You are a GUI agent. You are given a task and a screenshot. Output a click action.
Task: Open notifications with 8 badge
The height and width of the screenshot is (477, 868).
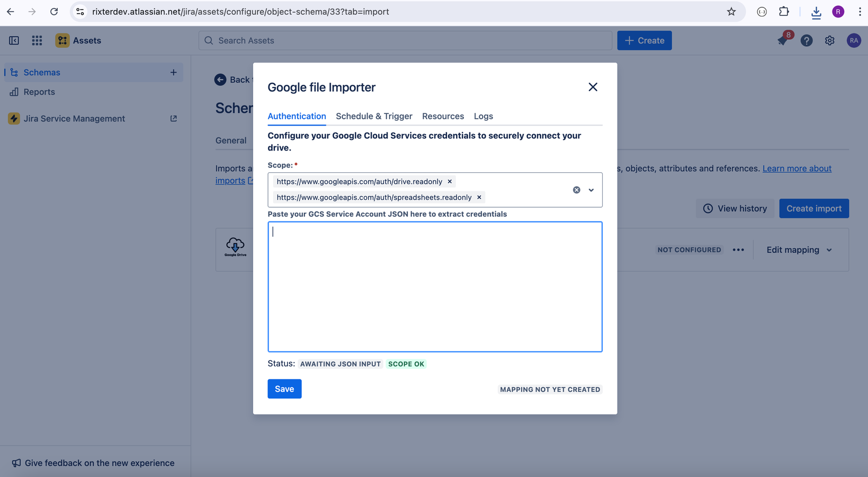[784, 39]
